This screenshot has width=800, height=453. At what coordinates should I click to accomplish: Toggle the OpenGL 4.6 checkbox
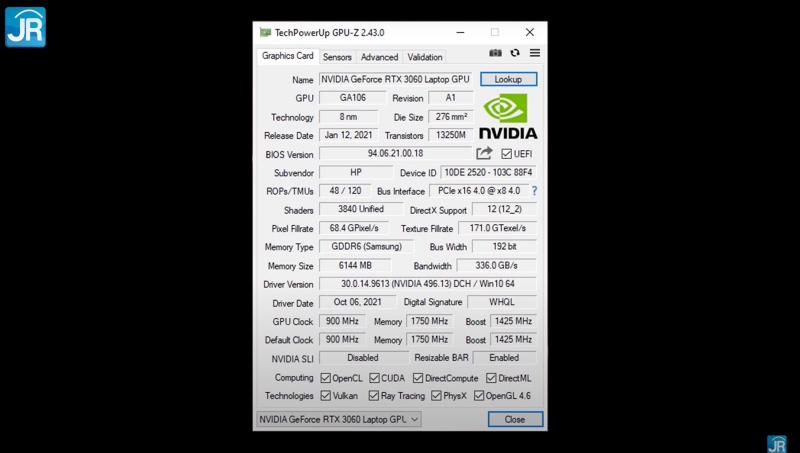click(479, 396)
